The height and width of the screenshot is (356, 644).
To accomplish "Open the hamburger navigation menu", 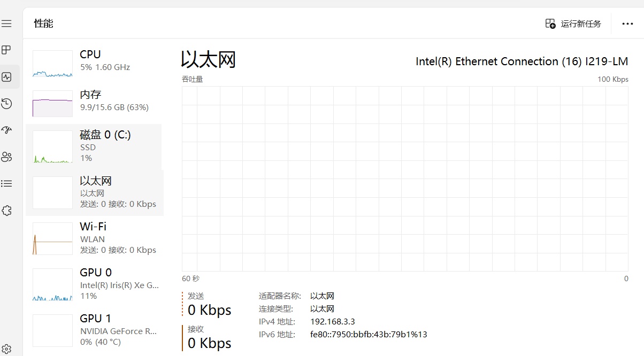I will [x=6, y=24].
